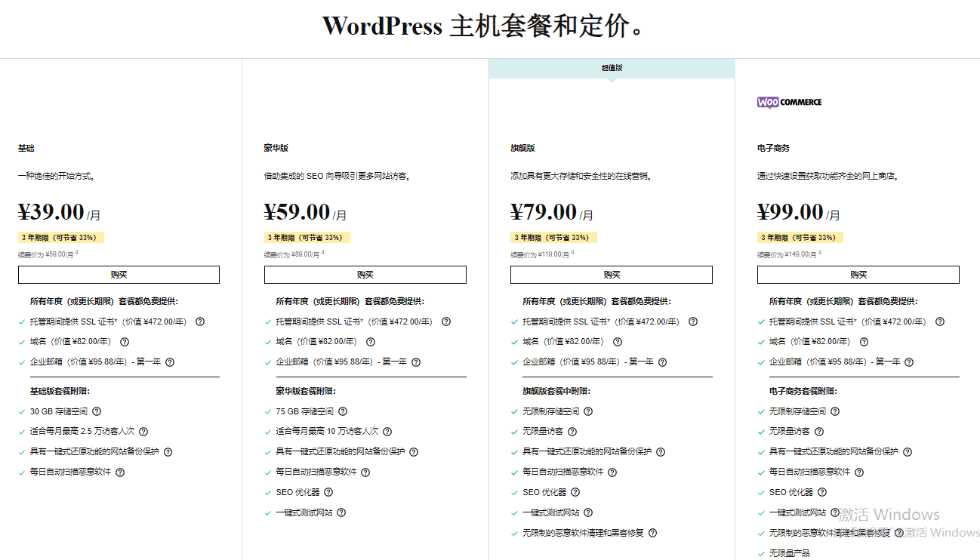The width and height of the screenshot is (980, 560).
Task: Click 无限制存储空间 help icon in 旗舰版
Action: (x=588, y=412)
